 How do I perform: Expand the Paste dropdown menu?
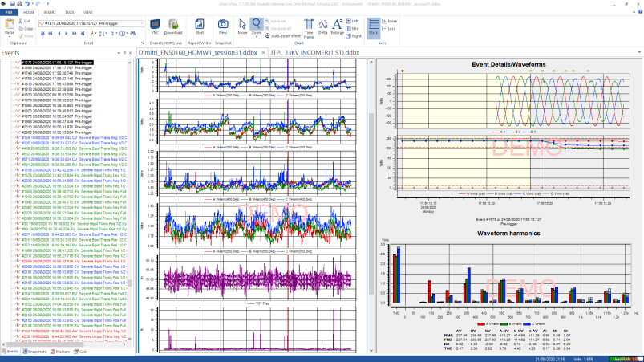[11, 37]
